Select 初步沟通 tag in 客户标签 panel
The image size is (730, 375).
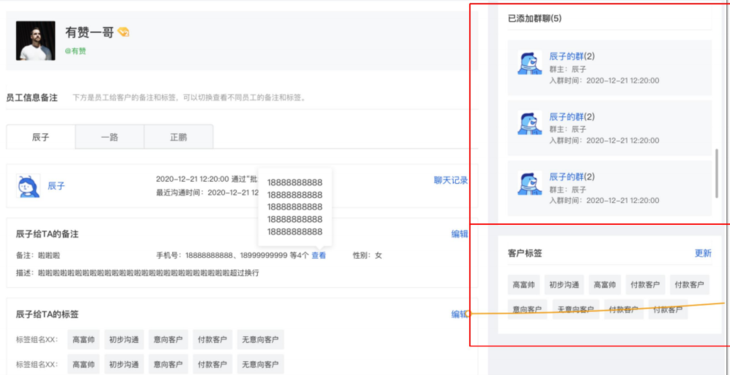click(x=564, y=285)
